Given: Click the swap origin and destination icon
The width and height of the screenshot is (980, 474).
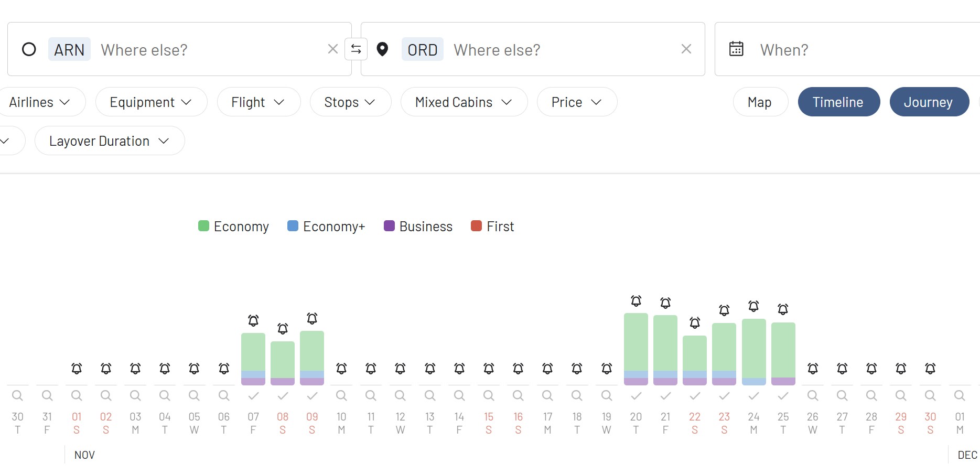Looking at the screenshot, I should [x=356, y=49].
